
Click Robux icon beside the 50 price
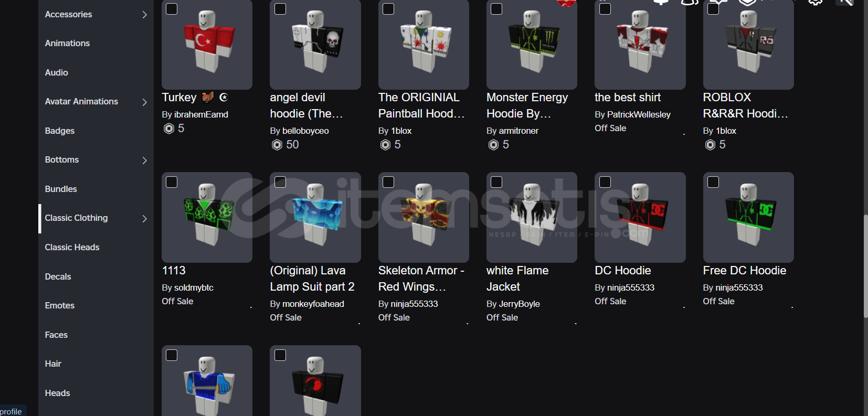coord(277,145)
